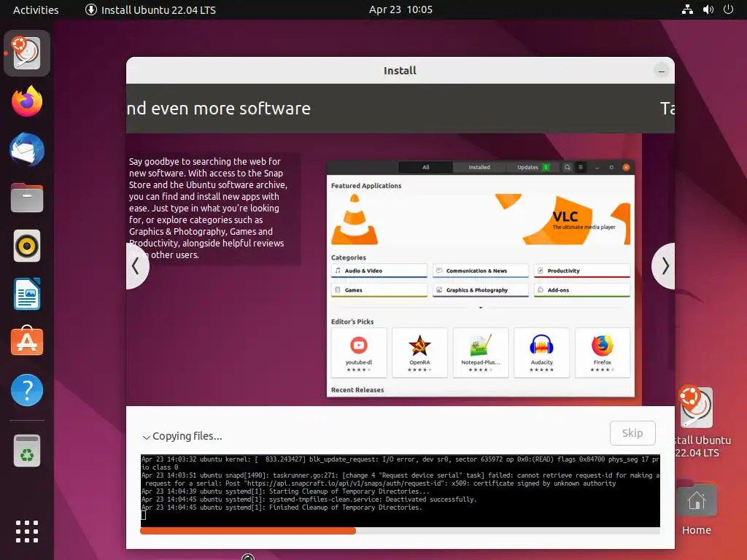Open the Productivity category
This screenshot has width=747, height=560.
[582, 271]
